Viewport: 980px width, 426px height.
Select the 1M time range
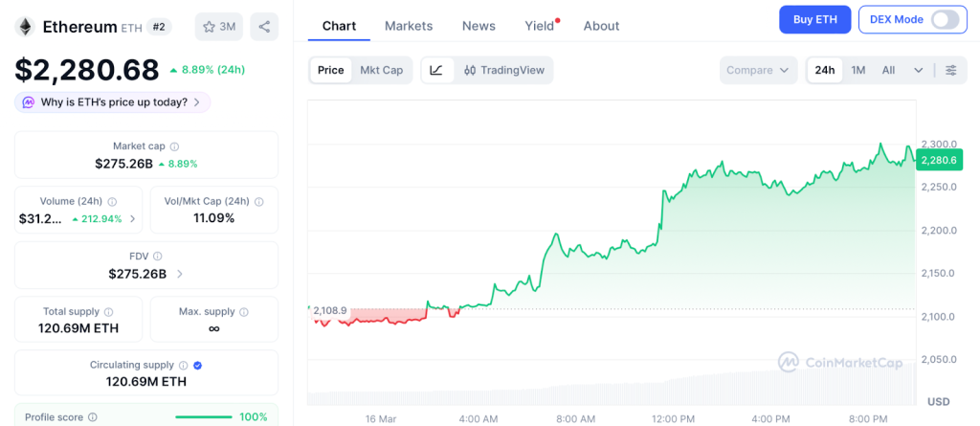(857, 70)
